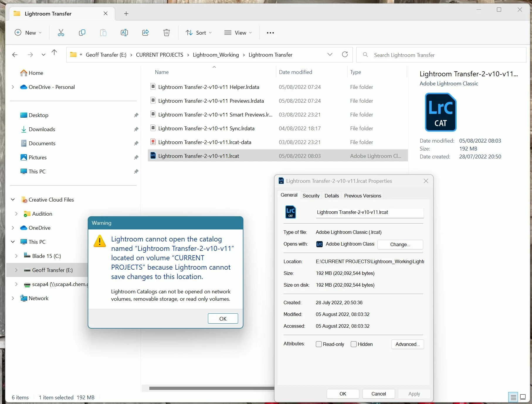Screen dimensions: 532x404
Task: Switch to large thumbnails view icon
Action: click(x=523, y=397)
